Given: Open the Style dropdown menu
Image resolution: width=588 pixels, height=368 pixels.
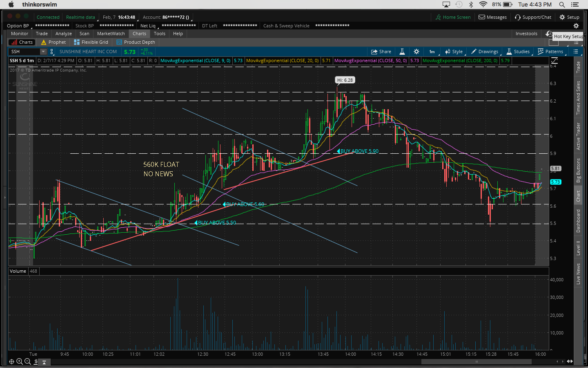Looking at the screenshot, I should pyautogui.click(x=454, y=52).
